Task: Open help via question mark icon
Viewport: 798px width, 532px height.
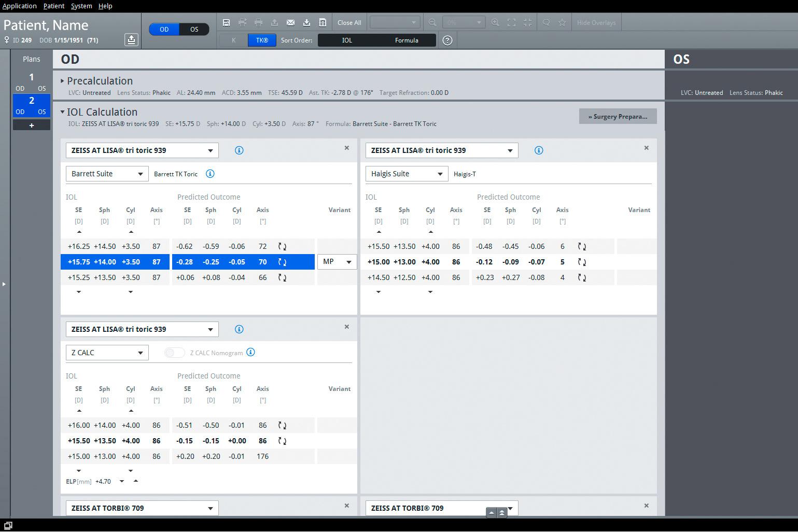Action: [x=447, y=40]
